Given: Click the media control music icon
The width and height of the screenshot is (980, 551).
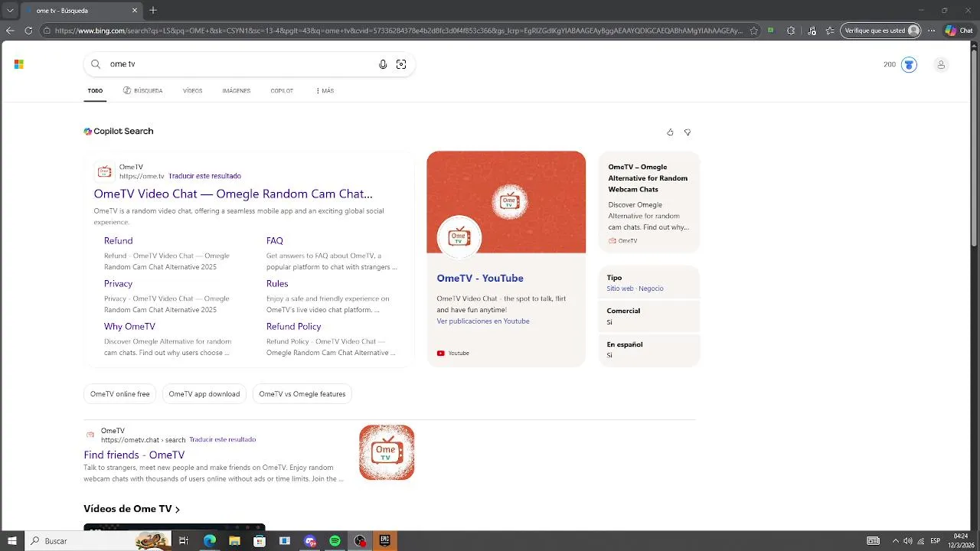Looking at the screenshot, I should [x=812, y=31].
